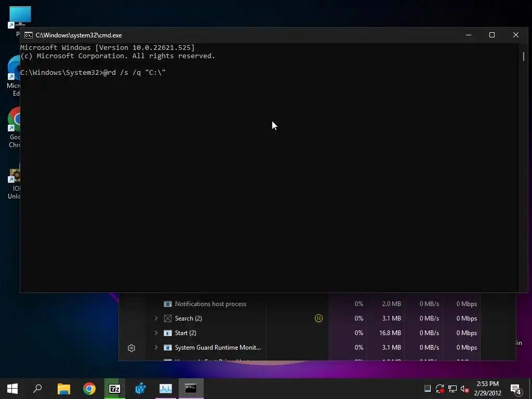
Task: Select the Search (2) process name
Action: (x=188, y=318)
